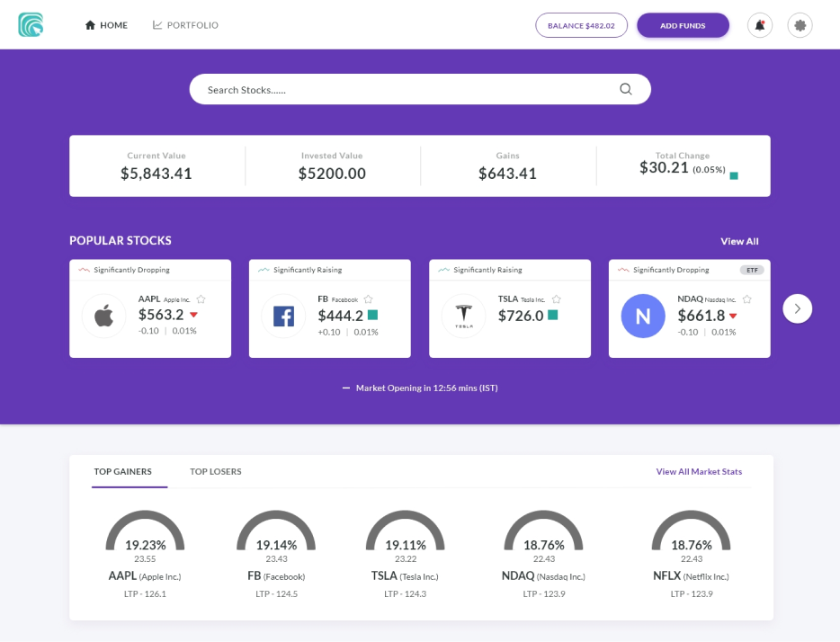The height and width of the screenshot is (642, 840).
Task: Open the notifications bell
Action: click(x=760, y=24)
